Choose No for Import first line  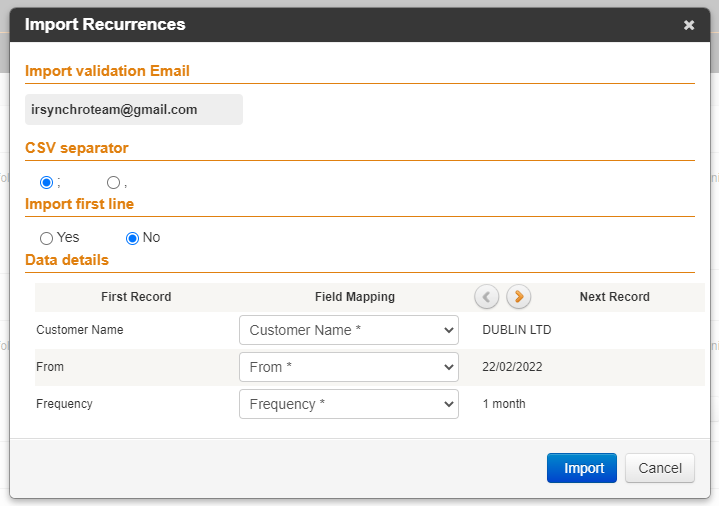132,238
